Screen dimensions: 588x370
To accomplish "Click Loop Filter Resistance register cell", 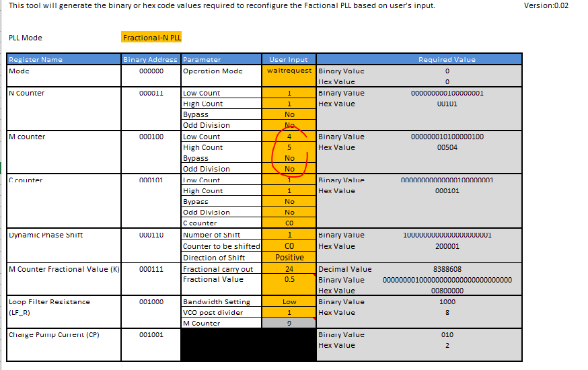I will tap(64, 312).
